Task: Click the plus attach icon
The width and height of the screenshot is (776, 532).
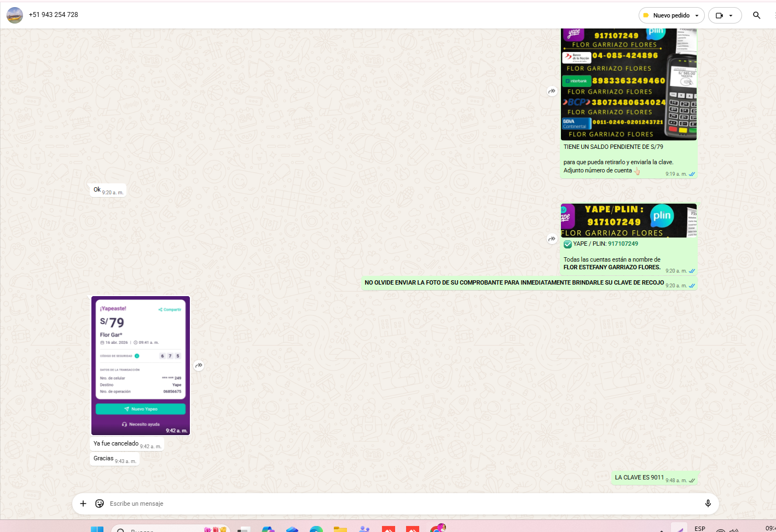Action: pos(83,504)
